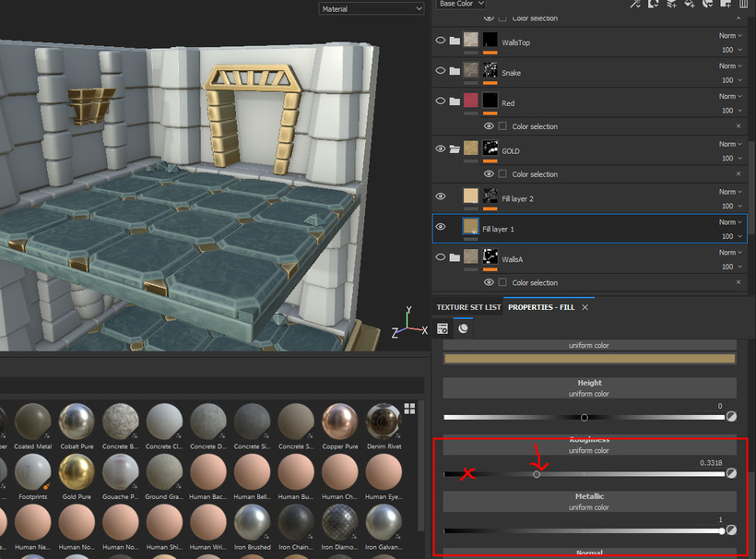This screenshot has height=559, width=756.
Task: Click the delete layer trash icon
Action: pos(744,4)
